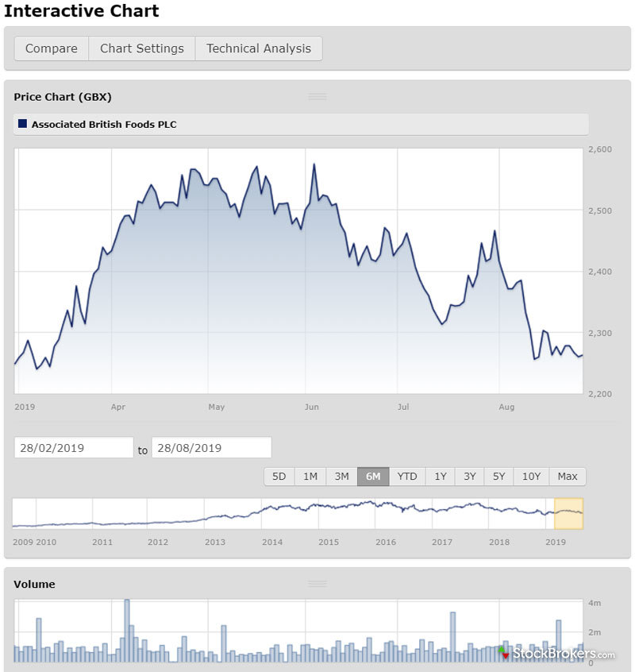This screenshot has height=672, width=635.
Task: Click the 2,300 price axis label
Action: 600,333
